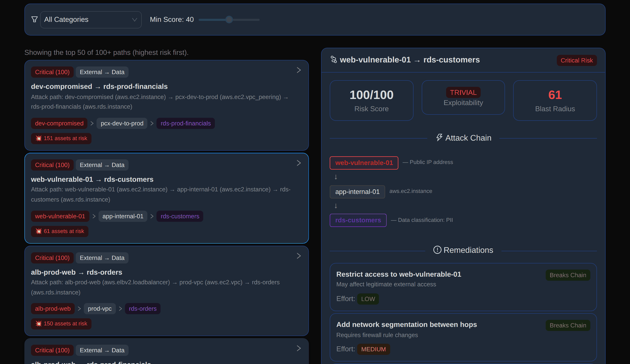The width and height of the screenshot is (630, 364).
Task: Expand the alb-prod-web to rds-orders chevron
Action: (x=299, y=256)
